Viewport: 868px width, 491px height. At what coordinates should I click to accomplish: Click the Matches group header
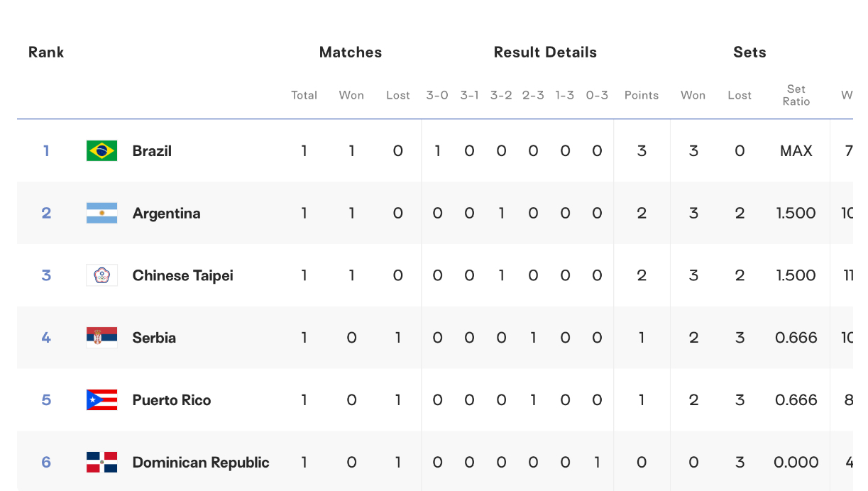351,53
